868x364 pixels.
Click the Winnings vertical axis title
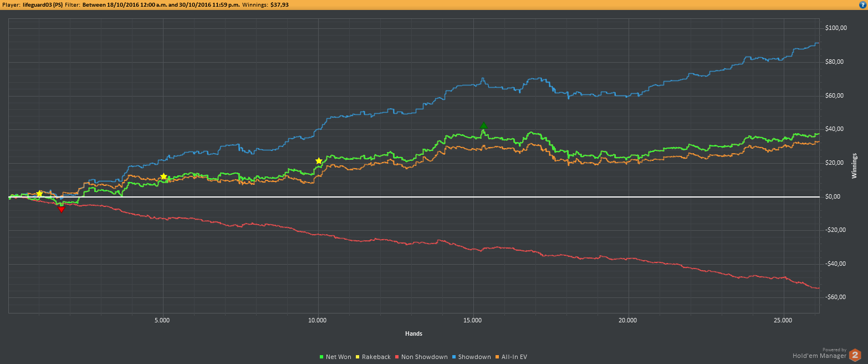tap(854, 165)
